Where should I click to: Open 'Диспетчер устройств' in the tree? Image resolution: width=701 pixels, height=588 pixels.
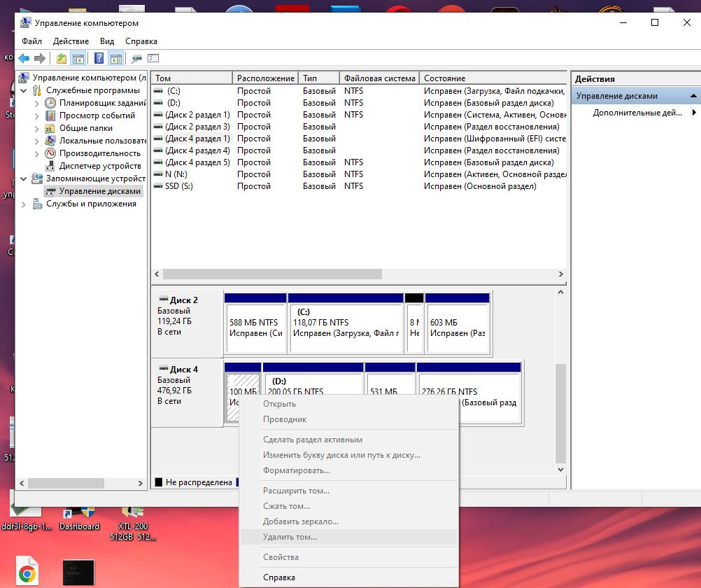[x=100, y=166]
